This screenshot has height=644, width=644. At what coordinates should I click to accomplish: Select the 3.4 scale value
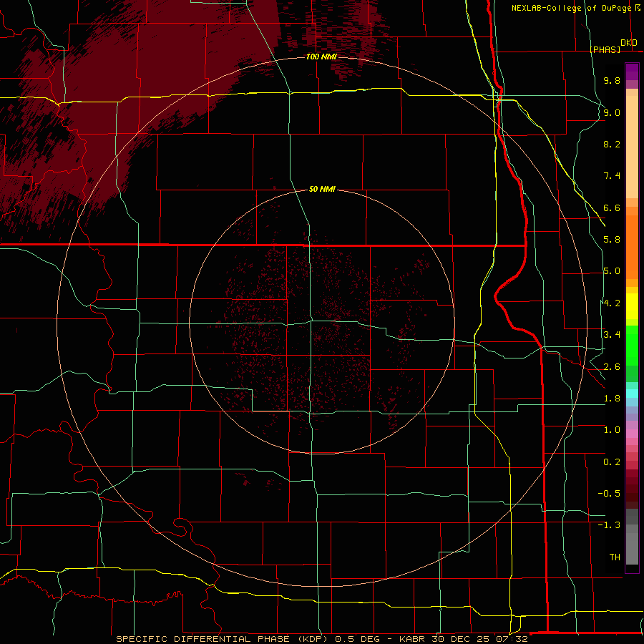pos(612,335)
